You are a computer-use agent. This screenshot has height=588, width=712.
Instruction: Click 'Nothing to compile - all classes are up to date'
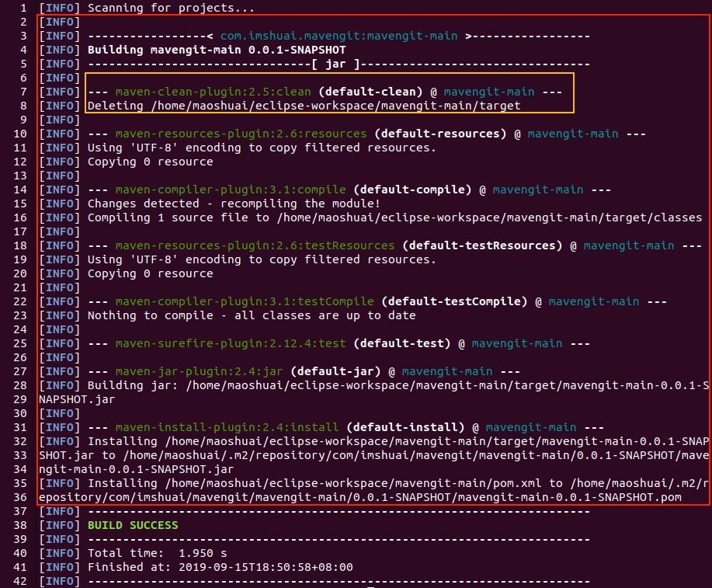252,315
